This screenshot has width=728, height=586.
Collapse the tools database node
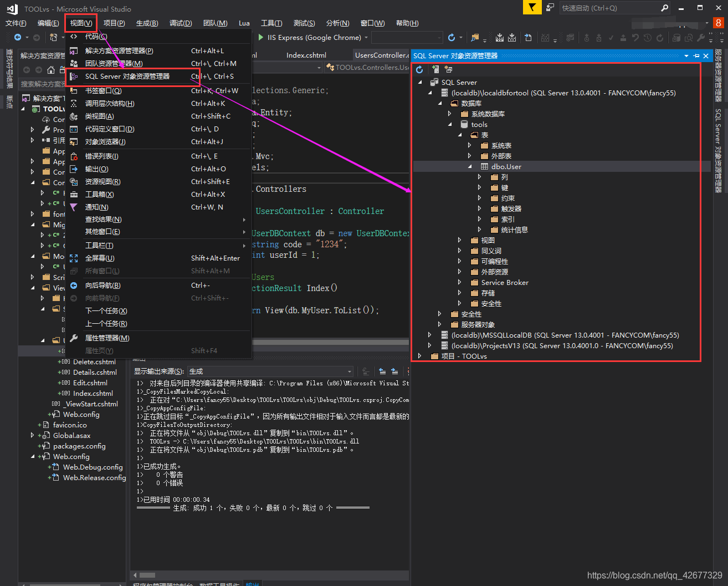coord(450,124)
